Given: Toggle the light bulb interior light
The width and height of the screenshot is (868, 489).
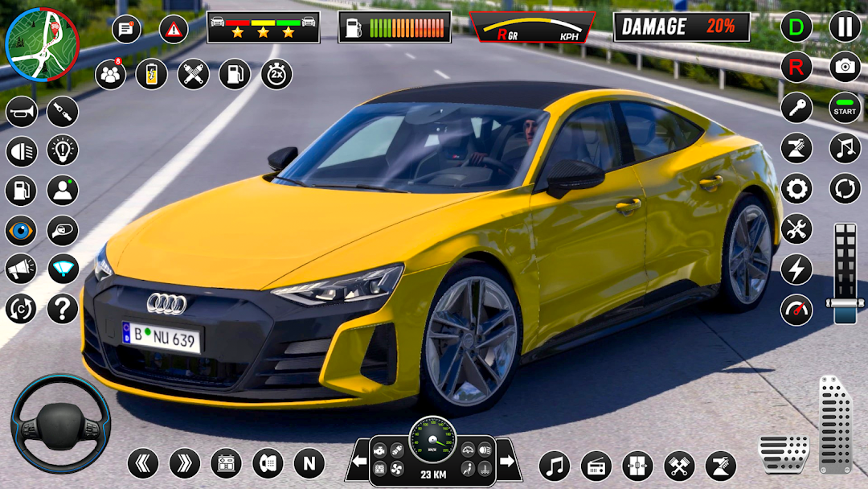Looking at the screenshot, I should pyautogui.click(x=63, y=150).
